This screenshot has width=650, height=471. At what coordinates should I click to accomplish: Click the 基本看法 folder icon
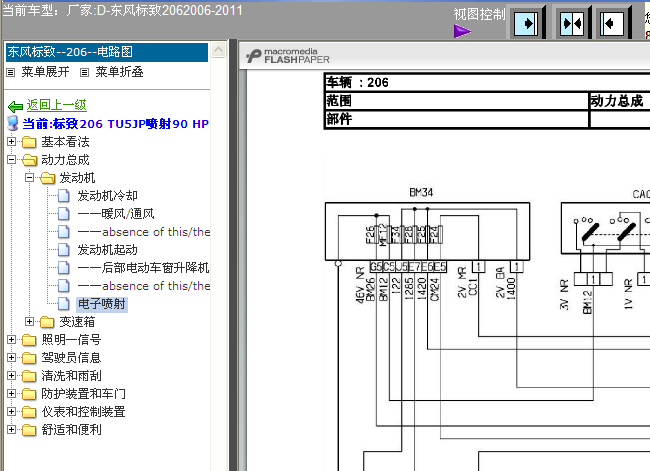coord(29,142)
